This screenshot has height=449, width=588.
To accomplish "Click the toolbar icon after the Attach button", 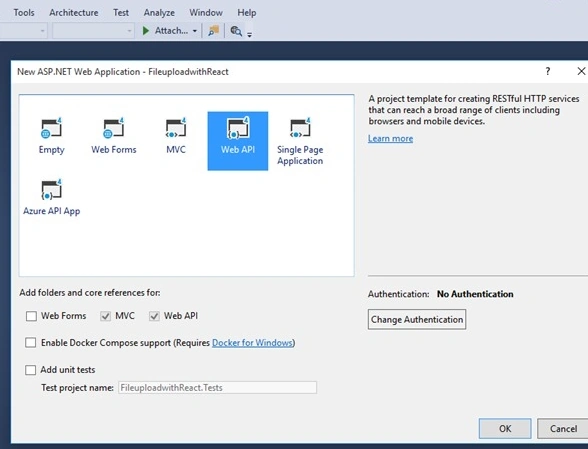I will tap(214, 31).
